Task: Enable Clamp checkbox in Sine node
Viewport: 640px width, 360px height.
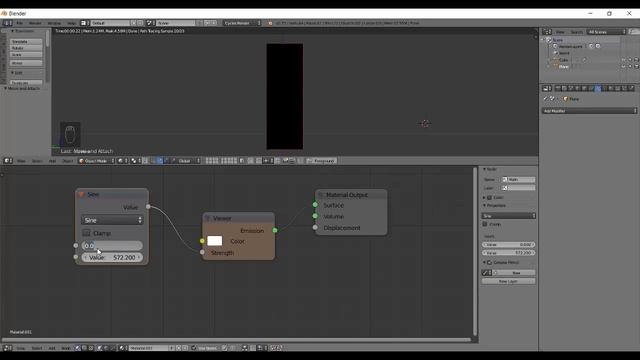Action: coord(86,233)
